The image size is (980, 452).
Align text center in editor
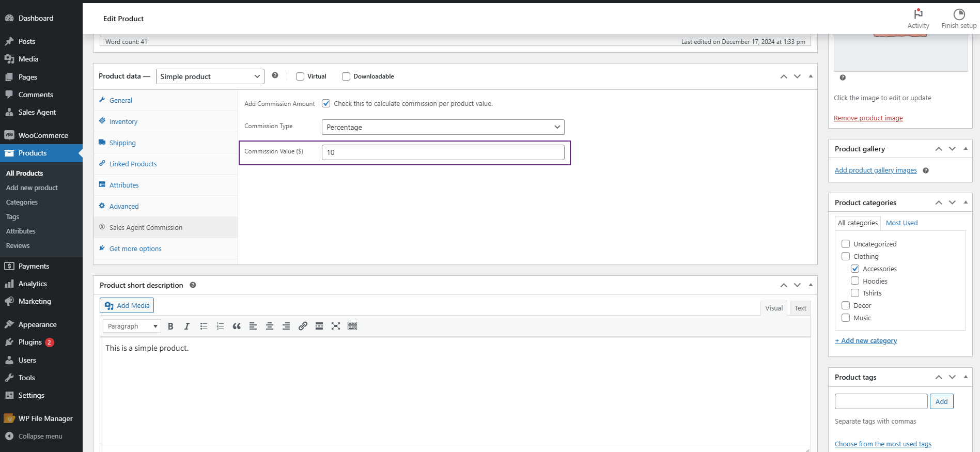pyautogui.click(x=270, y=326)
